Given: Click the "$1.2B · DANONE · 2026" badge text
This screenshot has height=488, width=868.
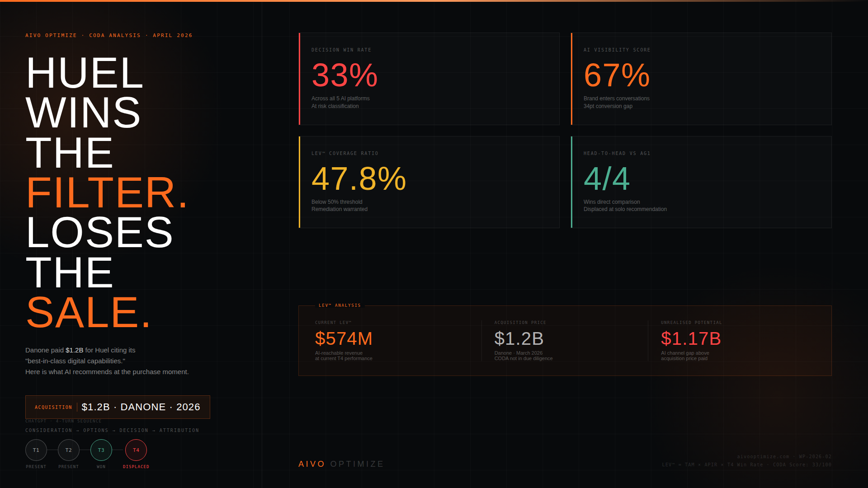Looking at the screenshot, I should tap(141, 407).
